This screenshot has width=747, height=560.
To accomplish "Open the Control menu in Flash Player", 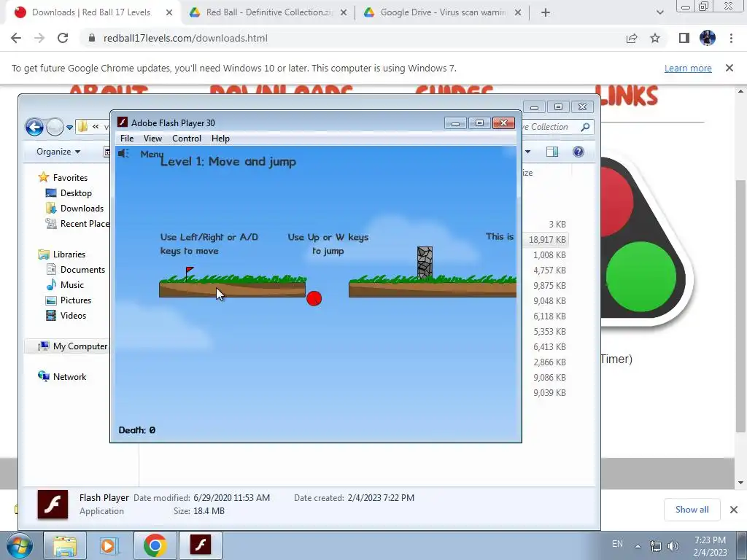I will pos(187,138).
